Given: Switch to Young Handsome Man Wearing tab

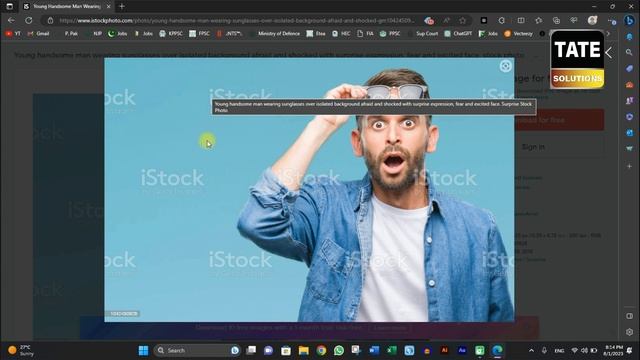Looking at the screenshot, I should [x=67, y=7].
